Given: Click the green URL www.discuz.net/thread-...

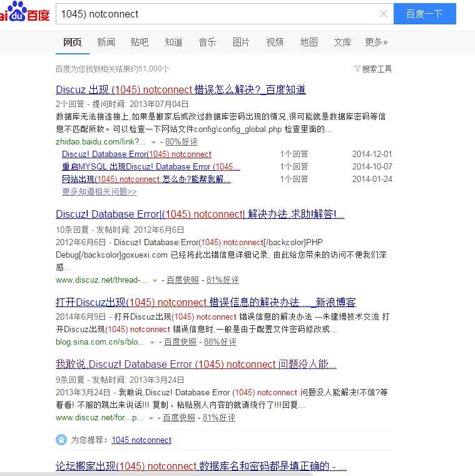Looking at the screenshot, I should (x=101, y=280).
